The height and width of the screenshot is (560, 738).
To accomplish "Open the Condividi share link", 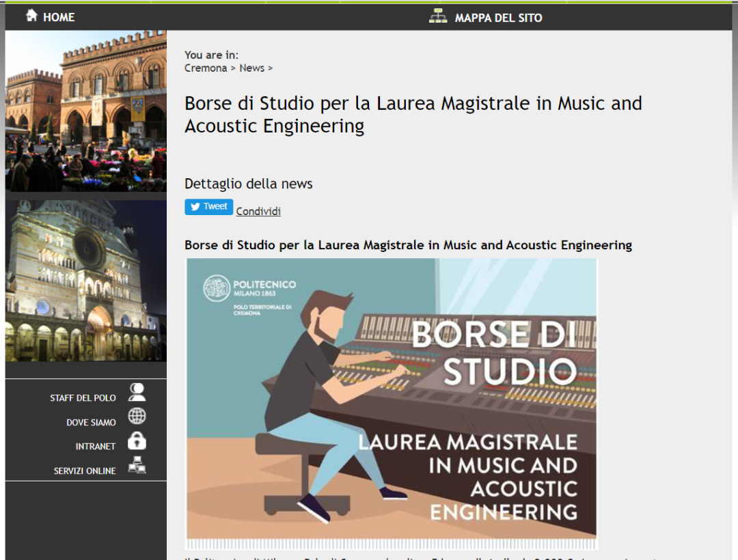I will (x=258, y=212).
